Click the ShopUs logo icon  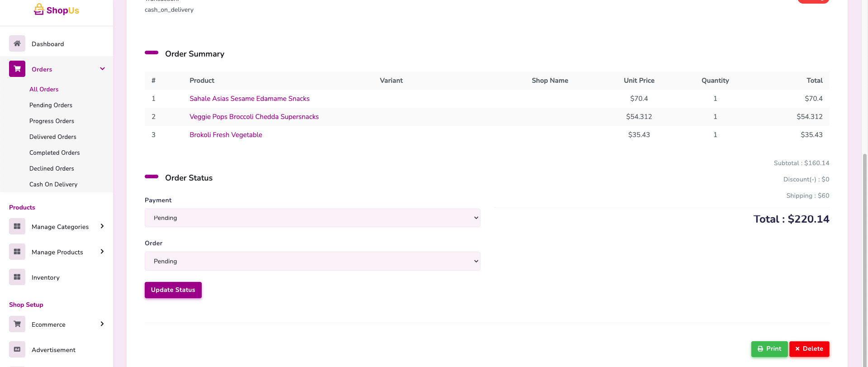click(x=39, y=10)
